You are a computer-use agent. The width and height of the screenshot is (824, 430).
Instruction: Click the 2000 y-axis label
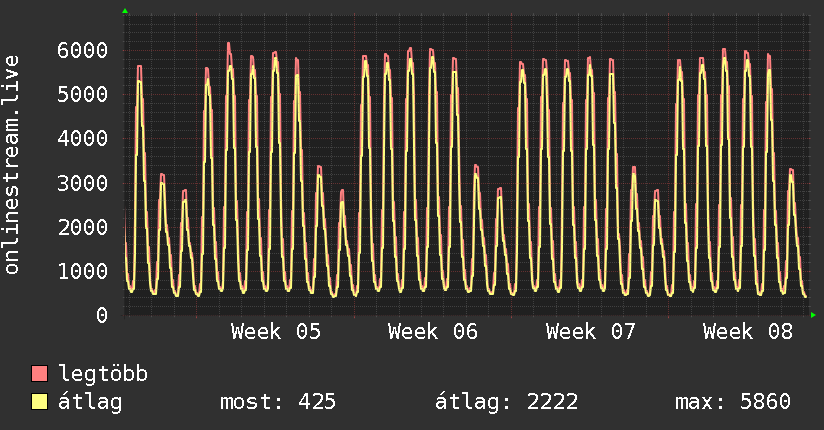tap(83, 228)
